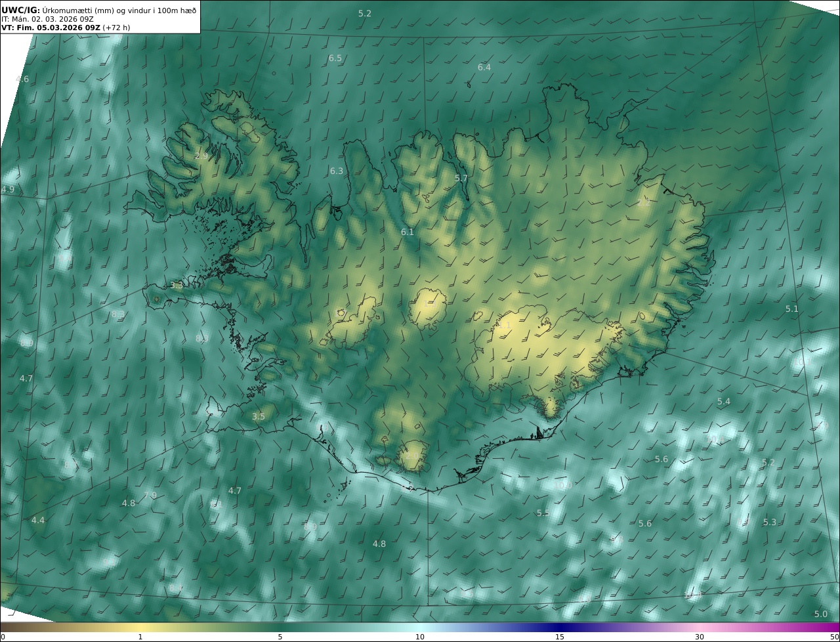The image size is (840, 642).
Task: Click the 2.9 value over the Westfjords
Action: 201,156
